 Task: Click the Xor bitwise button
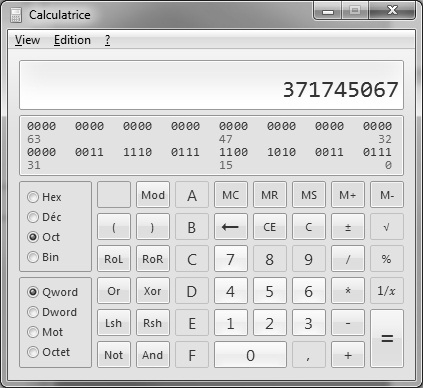(153, 291)
